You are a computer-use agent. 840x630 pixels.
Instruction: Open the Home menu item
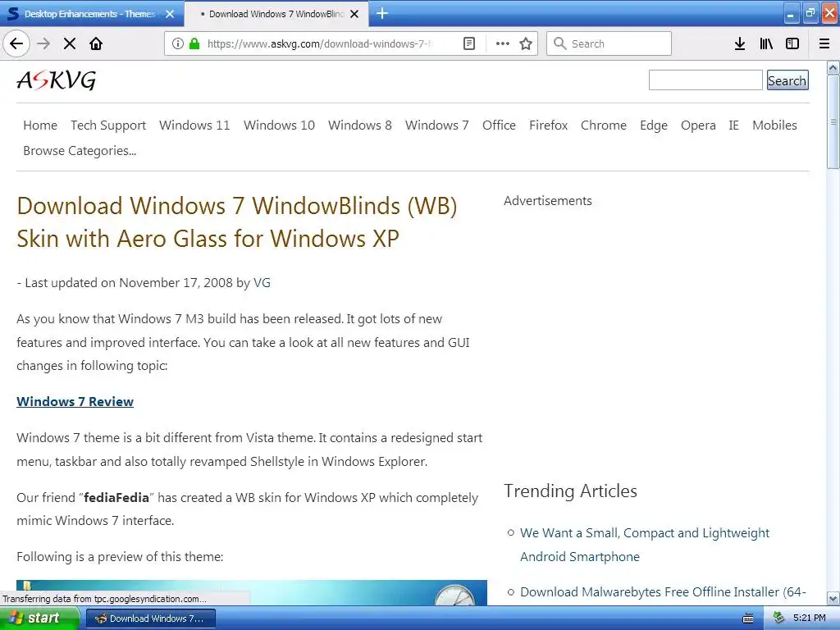tap(40, 125)
